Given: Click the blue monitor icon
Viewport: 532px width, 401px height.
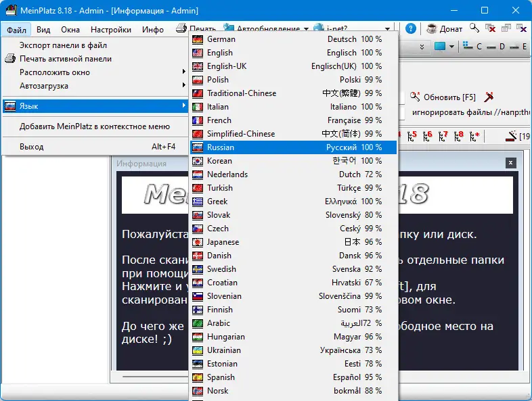Looking at the screenshot, I should 440,46.
